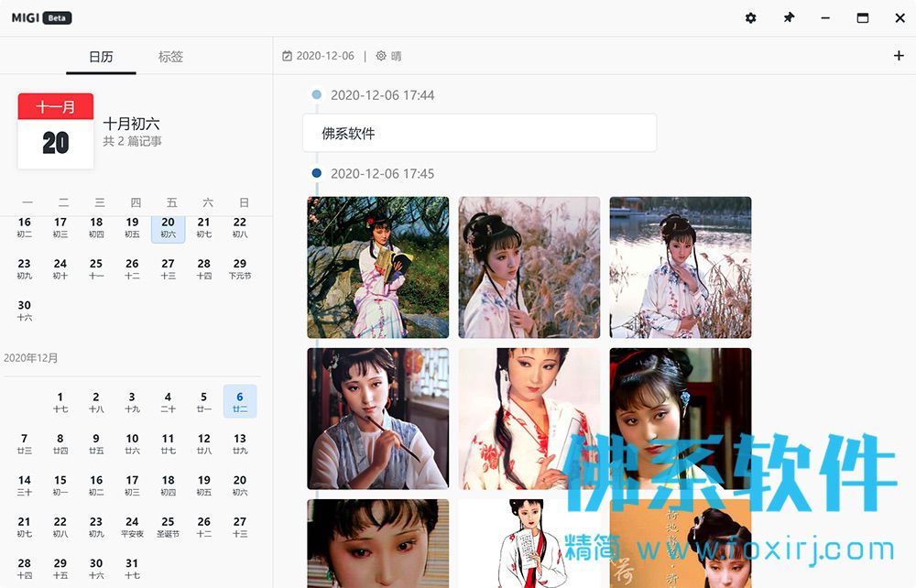
Task: Select timeline marker for 17:44 entry
Action: pos(317,94)
